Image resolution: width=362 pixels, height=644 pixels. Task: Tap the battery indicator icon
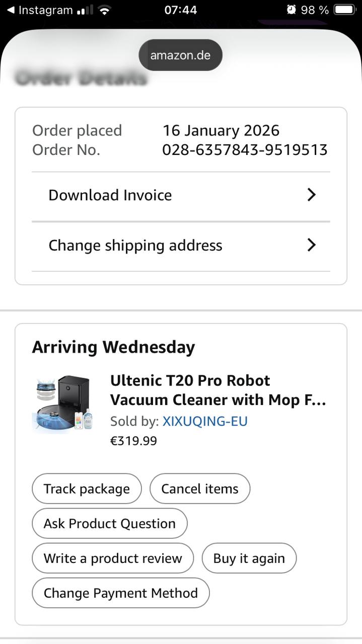click(345, 10)
